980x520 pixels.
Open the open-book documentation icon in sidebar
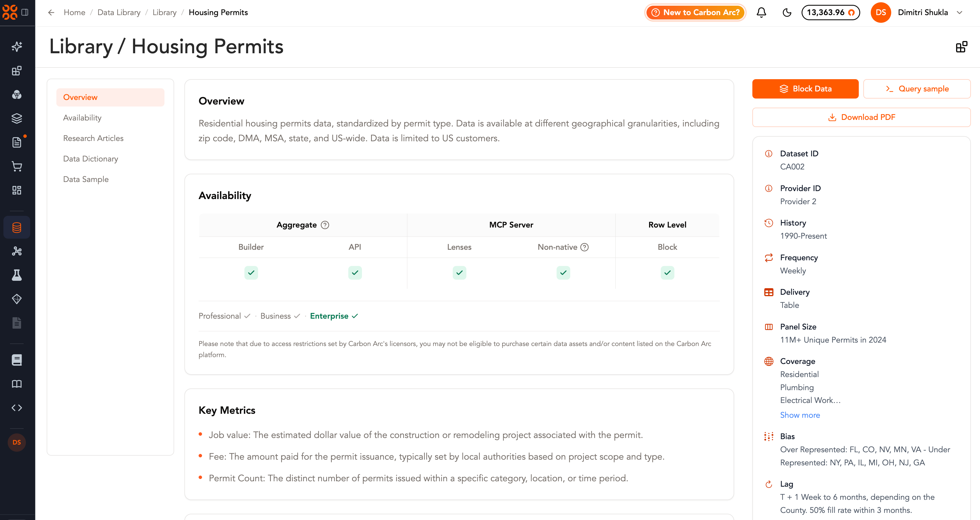pos(17,384)
